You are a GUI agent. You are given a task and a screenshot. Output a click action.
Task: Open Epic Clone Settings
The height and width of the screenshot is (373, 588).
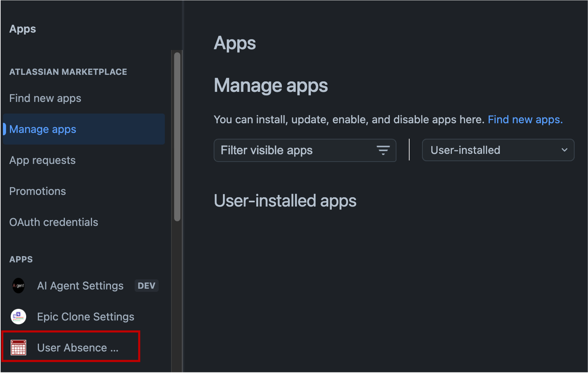point(86,317)
